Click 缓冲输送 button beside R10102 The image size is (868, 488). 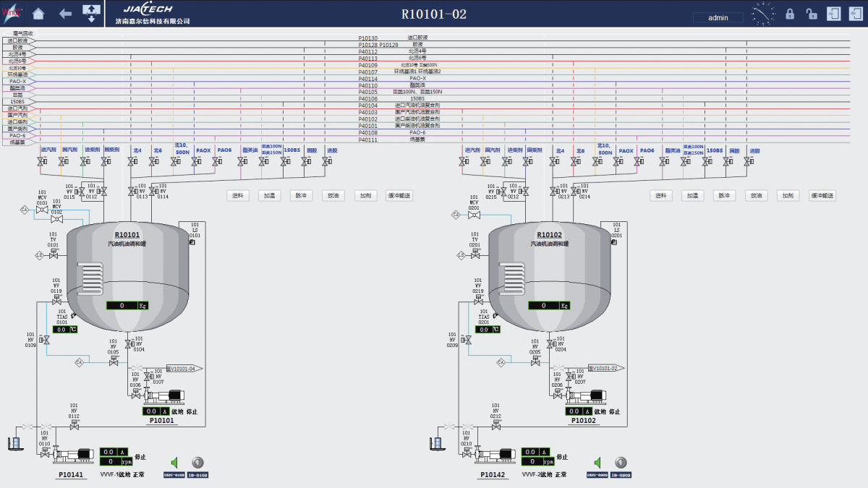click(x=822, y=195)
